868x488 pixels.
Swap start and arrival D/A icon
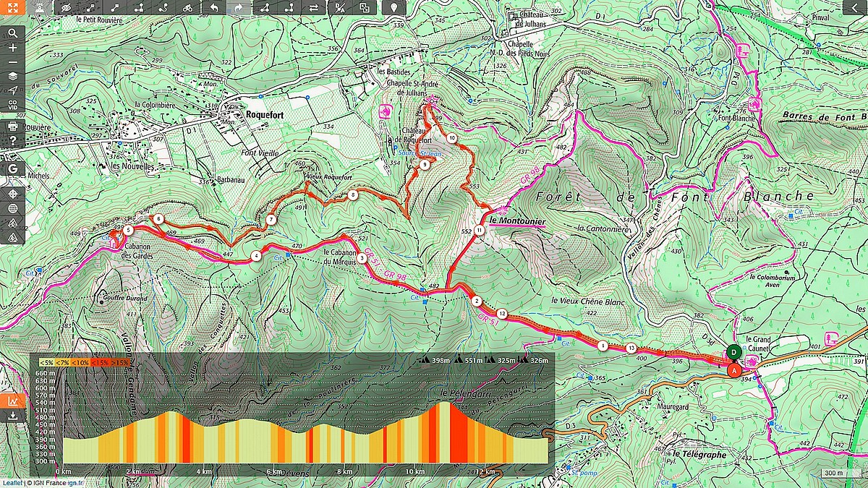pyautogui.click(x=340, y=7)
